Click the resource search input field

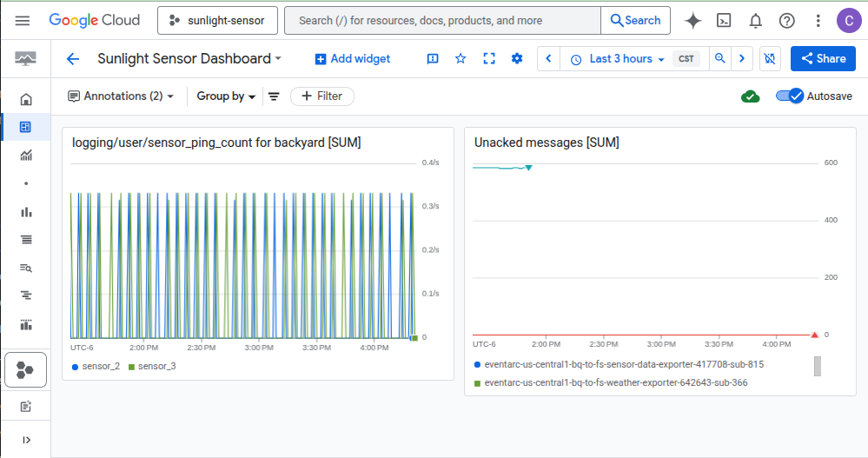tap(442, 20)
